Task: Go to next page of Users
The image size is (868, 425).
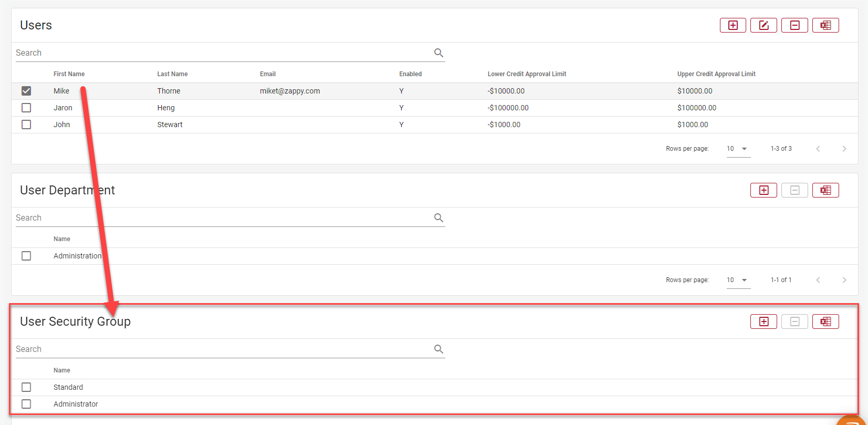Action: [x=844, y=149]
